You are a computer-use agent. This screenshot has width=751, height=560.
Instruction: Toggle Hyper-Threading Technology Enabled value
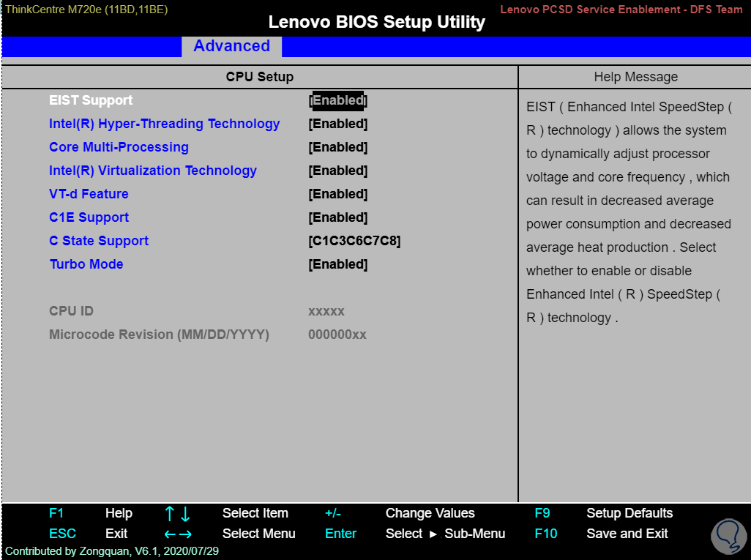point(338,124)
